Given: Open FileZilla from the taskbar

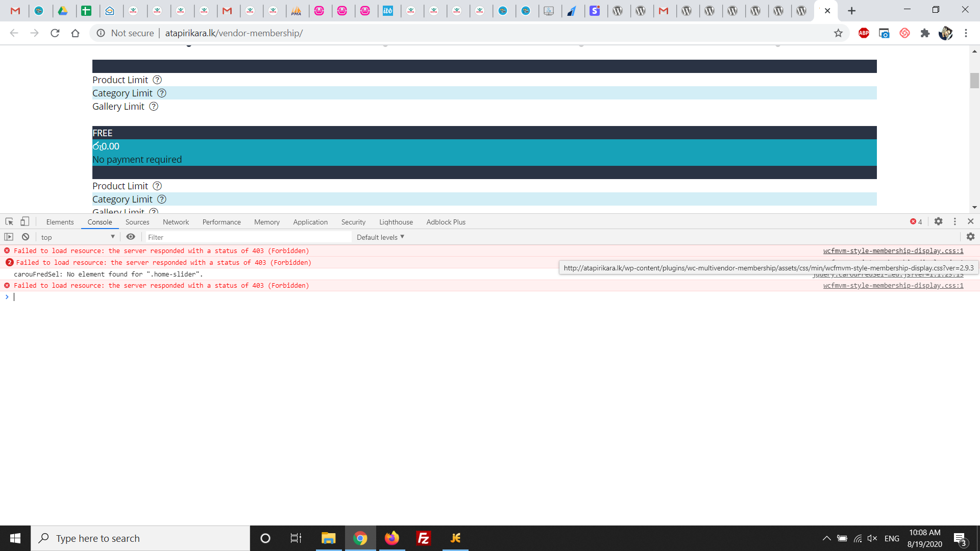Looking at the screenshot, I should click(424, 538).
